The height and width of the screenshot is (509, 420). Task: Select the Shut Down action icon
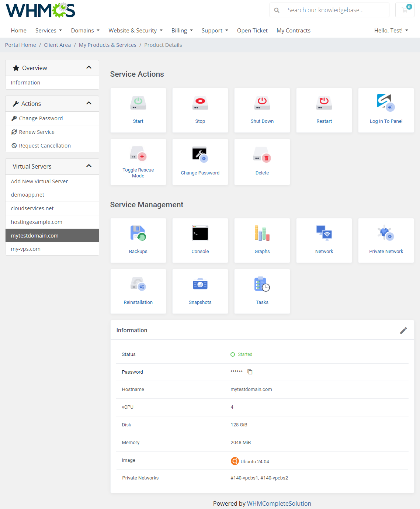(262, 103)
